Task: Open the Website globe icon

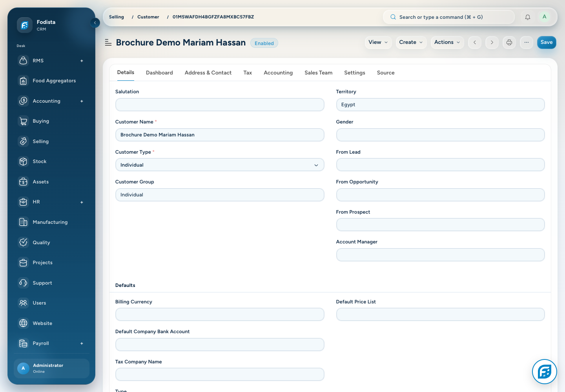Action: [x=24, y=323]
